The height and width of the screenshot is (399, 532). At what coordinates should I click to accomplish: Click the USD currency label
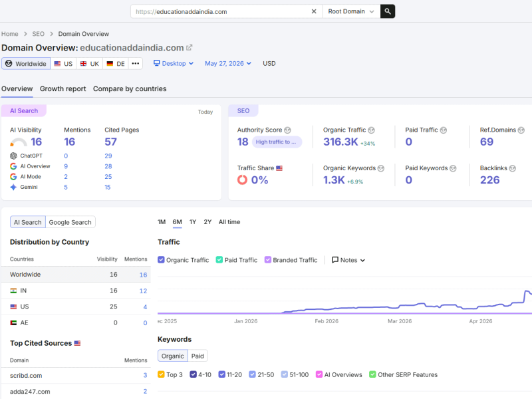tap(269, 63)
